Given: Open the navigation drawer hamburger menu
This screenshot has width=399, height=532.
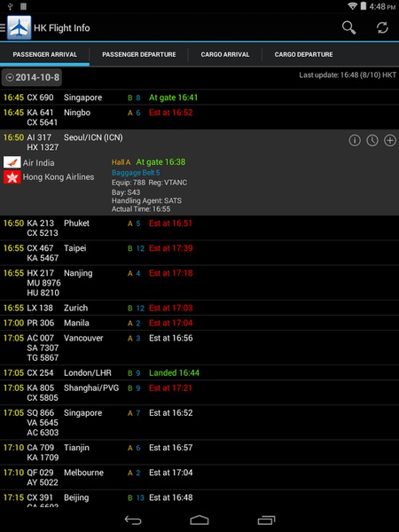Looking at the screenshot, I should pos(3,27).
